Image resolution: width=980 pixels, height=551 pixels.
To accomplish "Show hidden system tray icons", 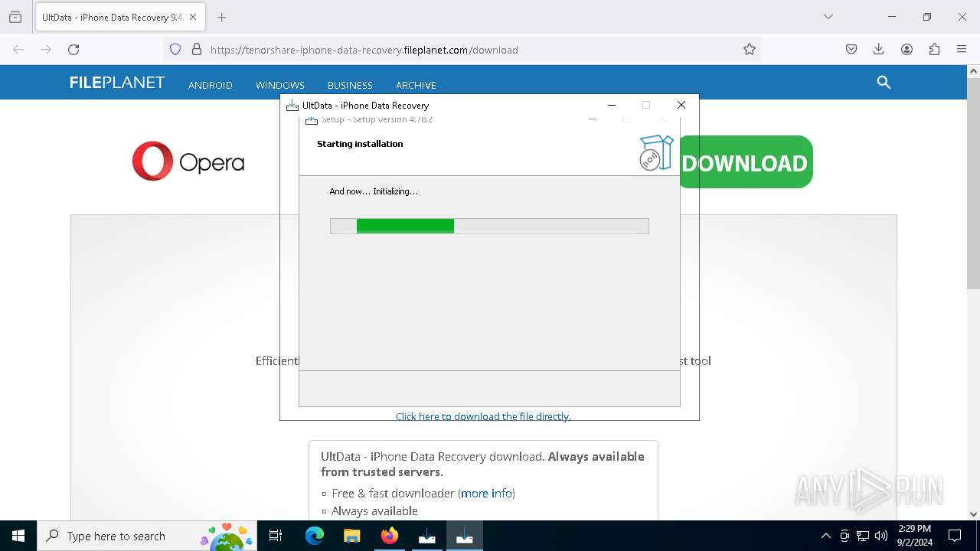I will (825, 536).
